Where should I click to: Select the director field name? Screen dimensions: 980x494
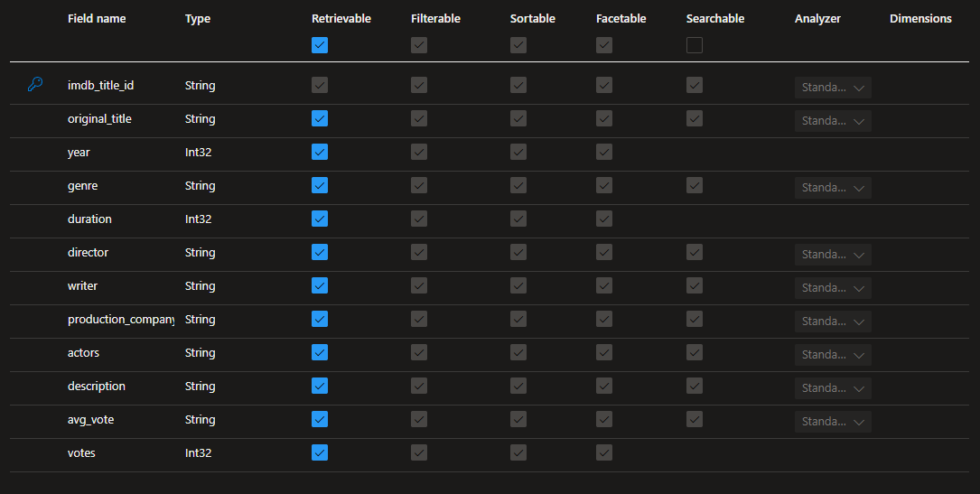point(88,252)
